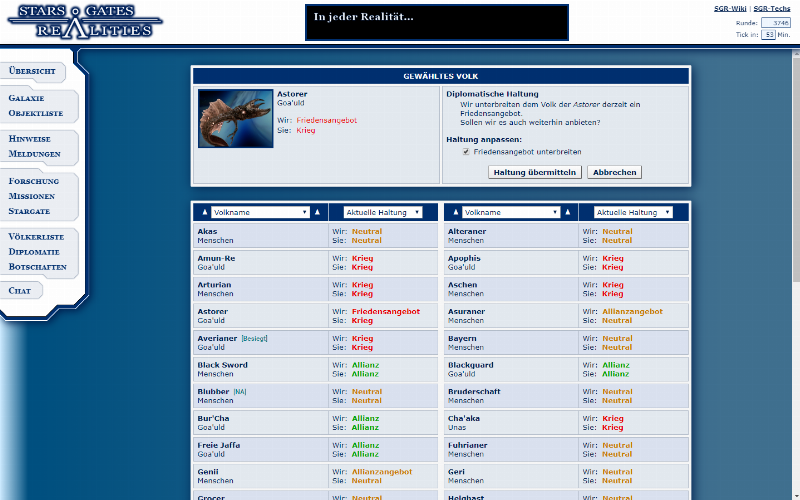Select Diplomatie in the sidebar menu
Viewport: 800px width, 500px height.
[34, 252]
